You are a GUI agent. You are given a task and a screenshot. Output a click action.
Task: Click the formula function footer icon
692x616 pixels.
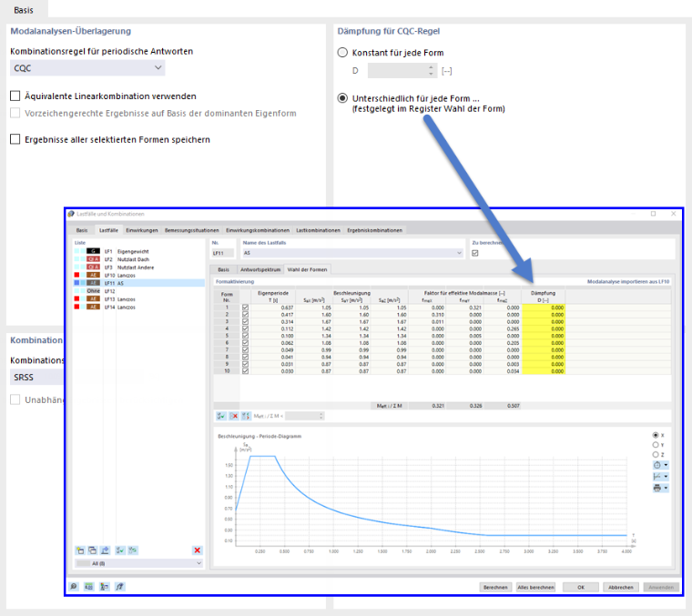click(119, 587)
